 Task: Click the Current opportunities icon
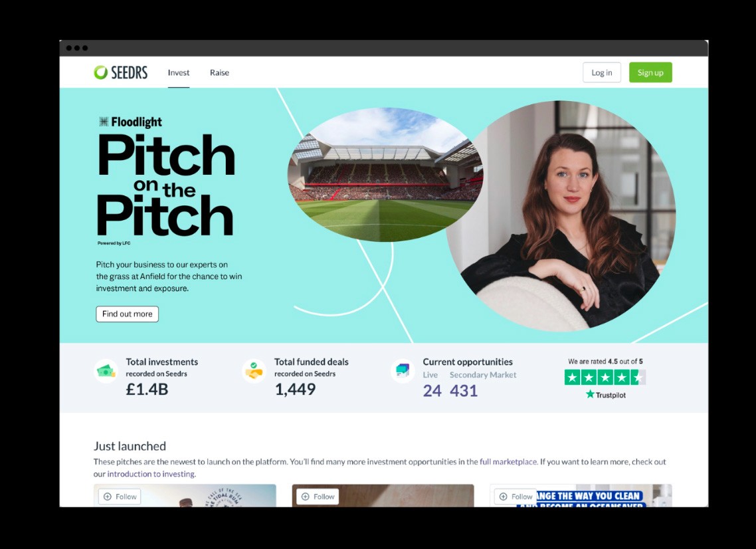click(x=403, y=371)
